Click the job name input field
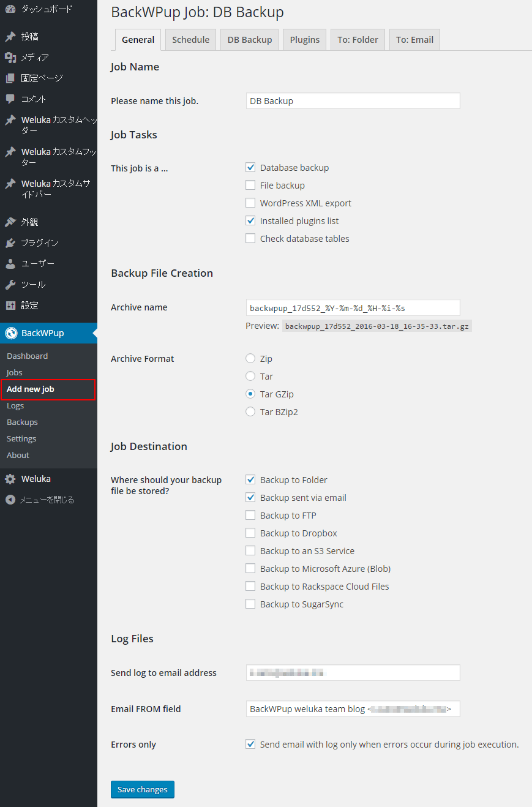Viewport: 532px width, 807px height. point(353,101)
